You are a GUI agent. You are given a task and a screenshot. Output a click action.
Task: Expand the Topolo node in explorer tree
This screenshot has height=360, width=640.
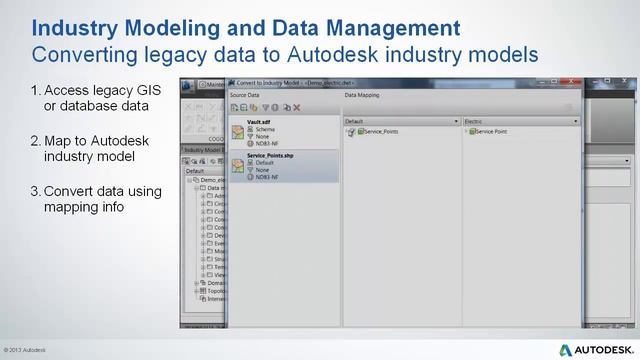196,291
